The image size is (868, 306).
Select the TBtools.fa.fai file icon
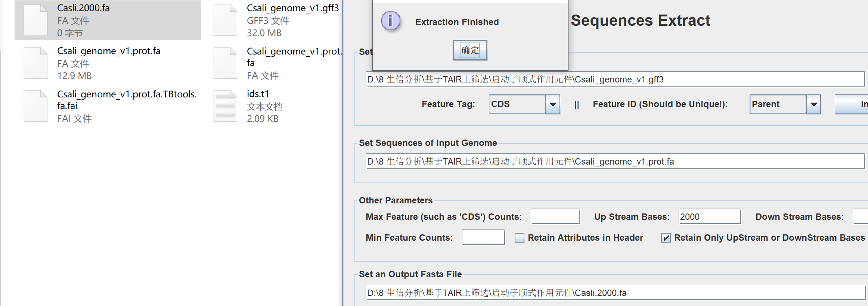[x=35, y=106]
